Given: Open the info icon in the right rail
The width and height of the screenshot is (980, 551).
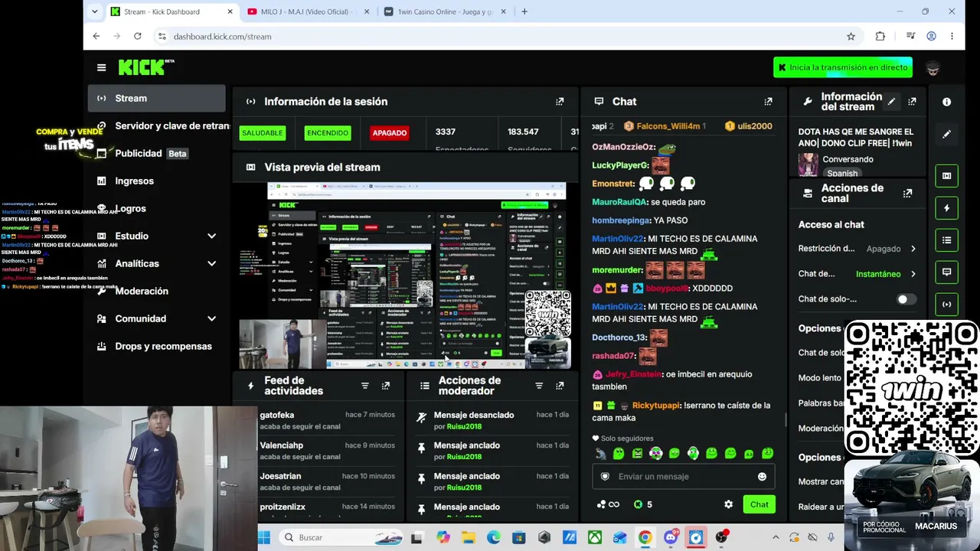Looking at the screenshot, I should pyautogui.click(x=946, y=102).
